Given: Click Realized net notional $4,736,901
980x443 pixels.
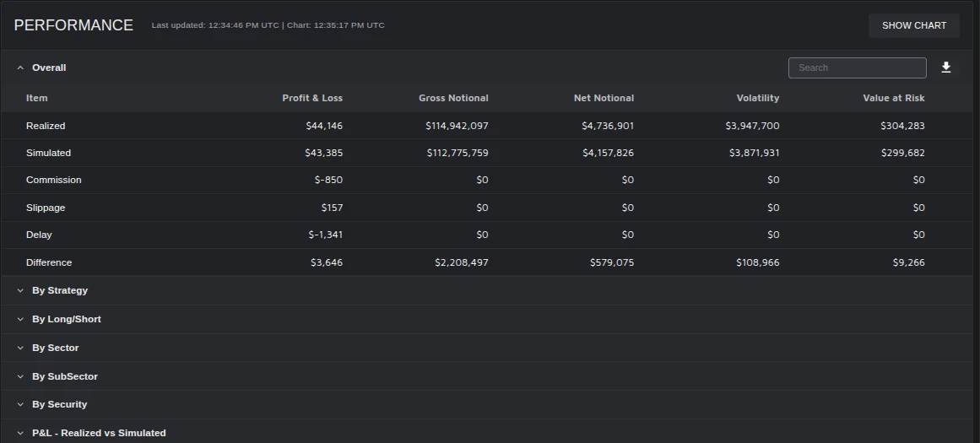Looking at the screenshot, I should pos(608,126).
